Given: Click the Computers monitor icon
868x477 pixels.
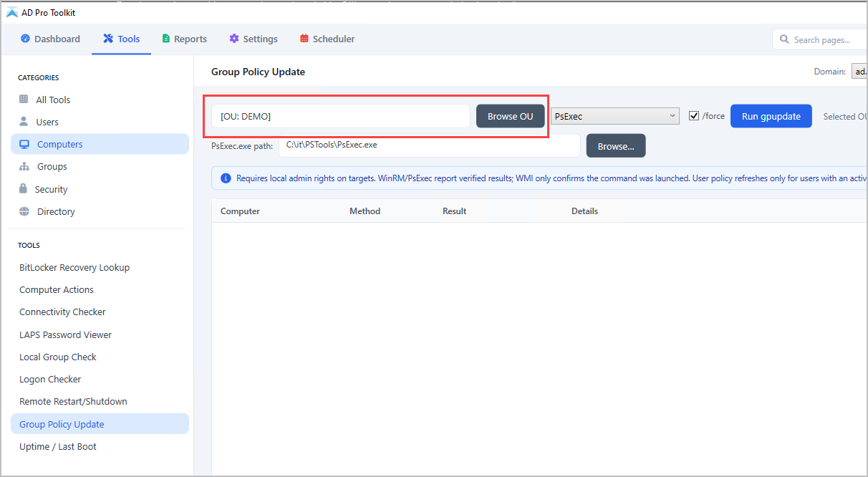Looking at the screenshot, I should pos(24,144).
